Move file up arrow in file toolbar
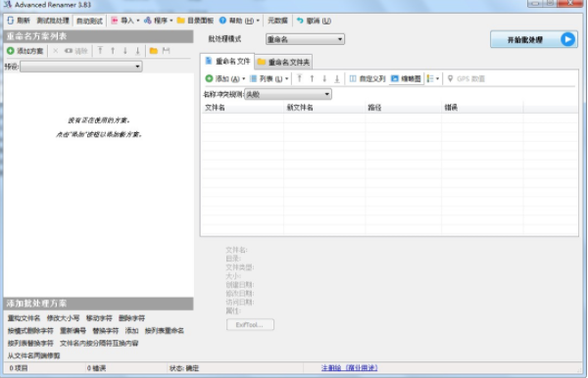The image size is (588, 378). click(x=312, y=78)
